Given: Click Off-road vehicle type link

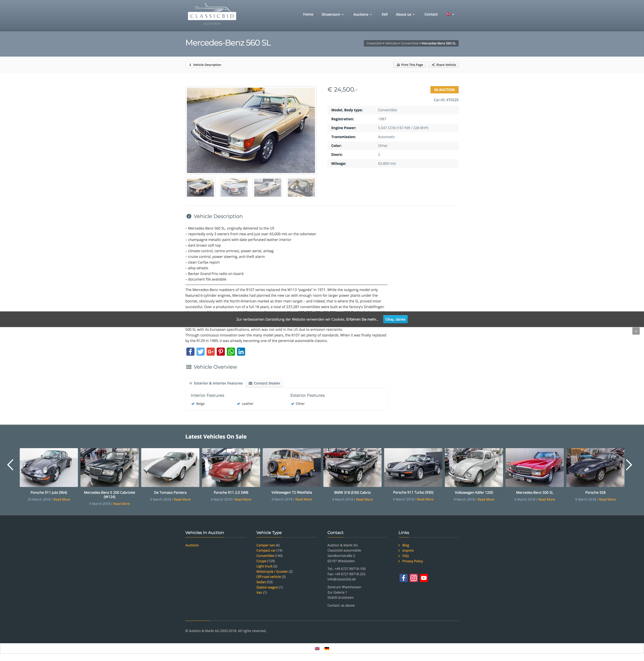Looking at the screenshot, I should 269,577.
